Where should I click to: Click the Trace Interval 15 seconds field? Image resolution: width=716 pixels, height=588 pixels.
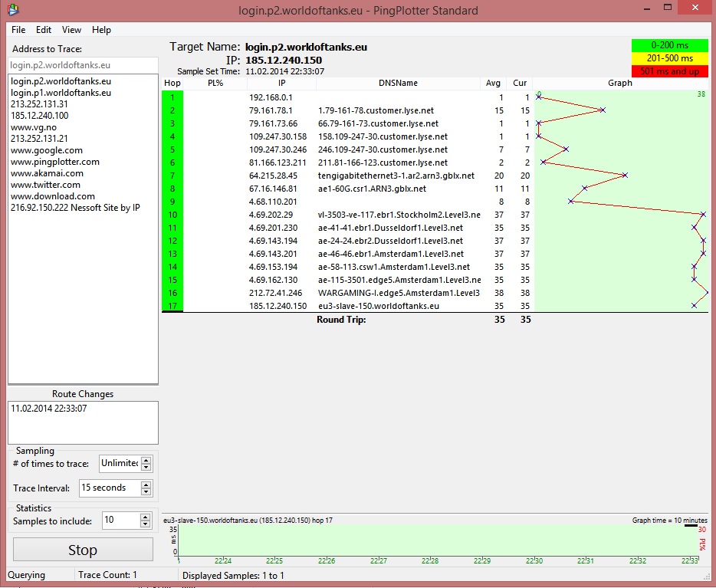pyautogui.click(x=110, y=488)
